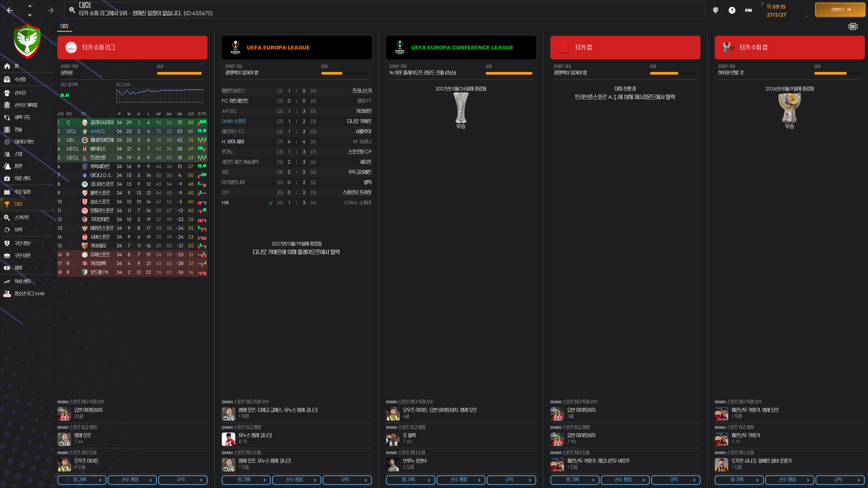Click the layout view icon at top right

[853, 26]
